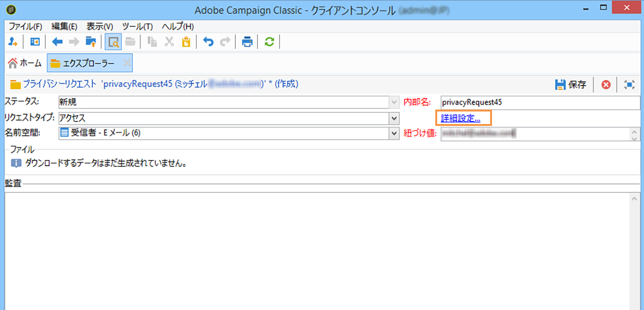Screen dimensions: 644x310
Task: Expand the ステータス dropdown arrow
Action: tap(394, 102)
